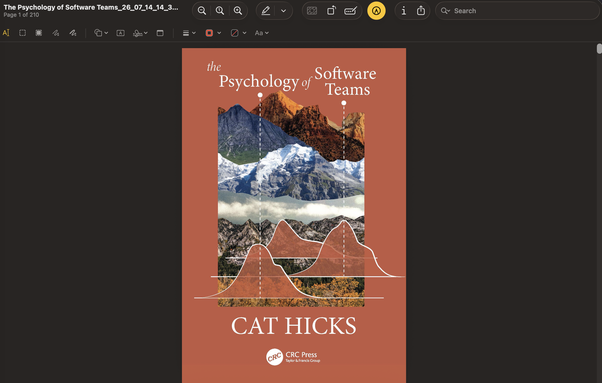Rotate the page with the rotate icon
Image resolution: width=602 pixels, height=383 pixels.
(331, 11)
